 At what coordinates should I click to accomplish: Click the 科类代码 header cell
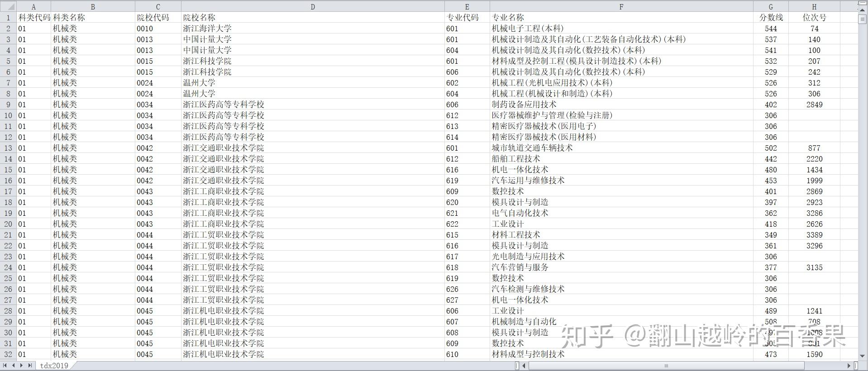[x=33, y=17]
